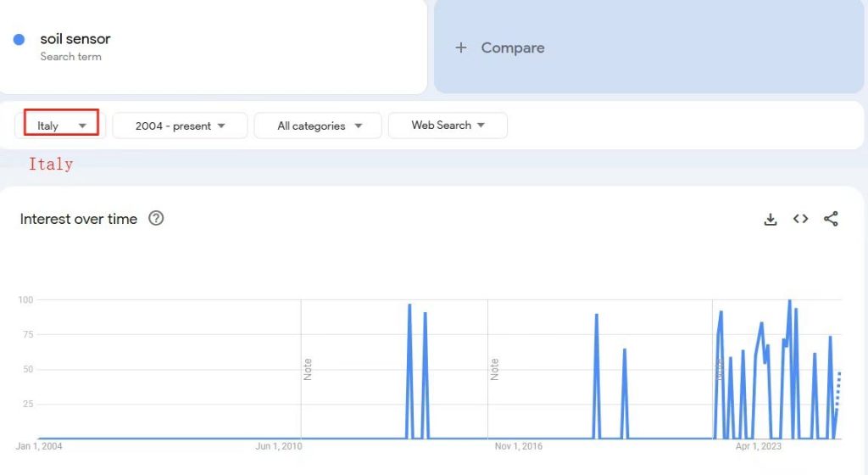Expand the All categories dropdown
Screen dimensions: 868x475
pyautogui.click(x=318, y=126)
